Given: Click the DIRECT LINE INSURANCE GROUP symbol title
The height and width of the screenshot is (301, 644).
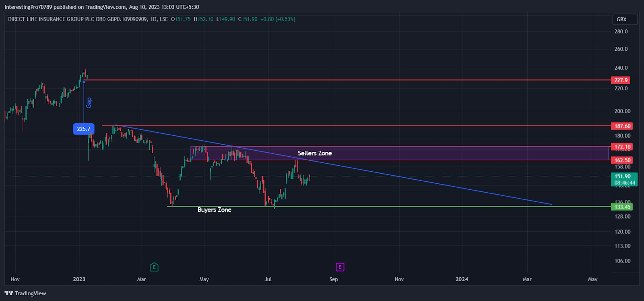Looking at the screenshot, I should click(x=77, y=19).
